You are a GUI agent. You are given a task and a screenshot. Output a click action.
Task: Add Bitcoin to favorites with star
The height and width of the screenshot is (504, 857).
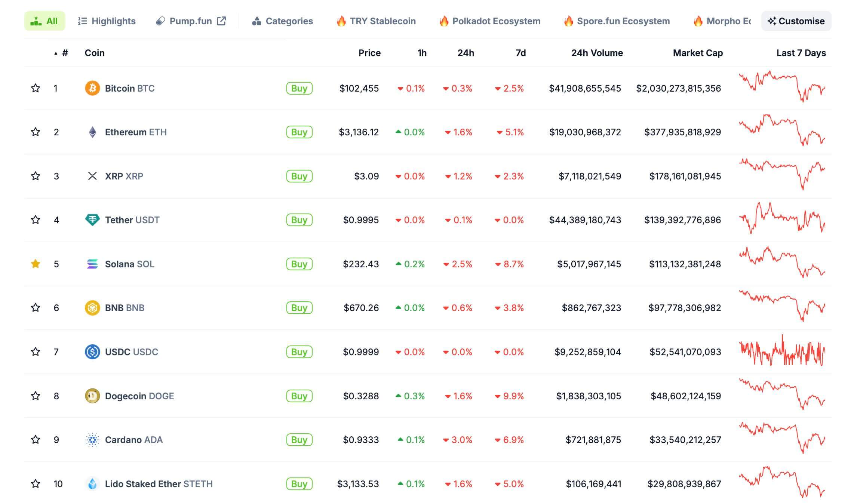coord(36,88)
